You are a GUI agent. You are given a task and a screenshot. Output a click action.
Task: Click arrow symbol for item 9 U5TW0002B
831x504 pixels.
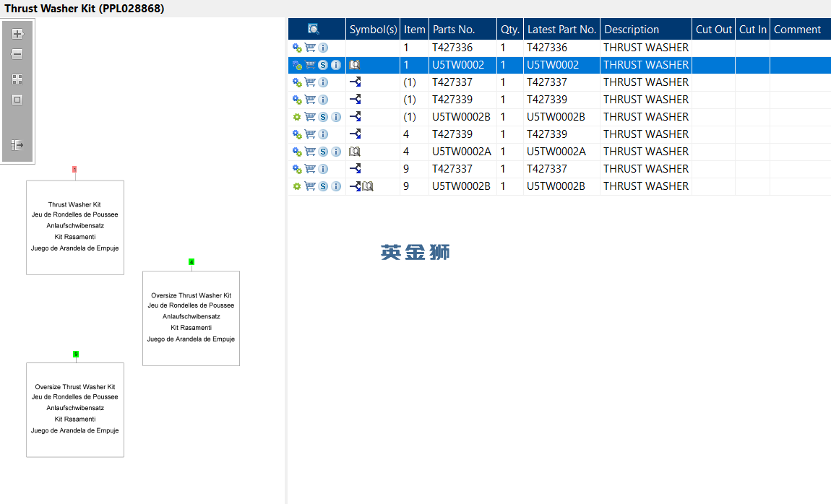click(x=355, y=186)
